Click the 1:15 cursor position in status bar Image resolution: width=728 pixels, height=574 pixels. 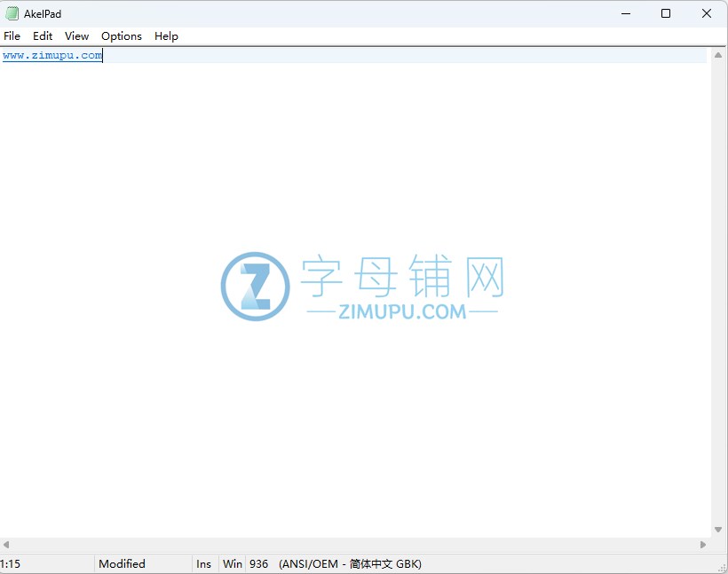click(11, 563)
